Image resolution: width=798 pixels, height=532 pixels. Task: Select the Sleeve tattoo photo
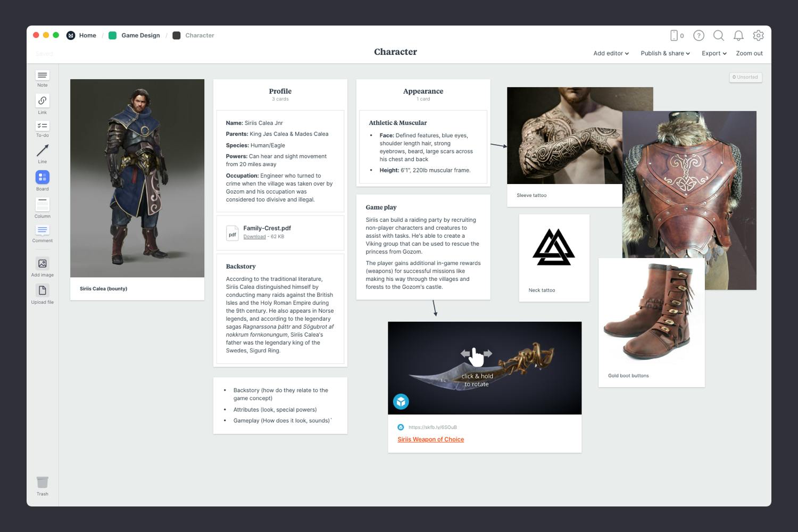(564, 136)
